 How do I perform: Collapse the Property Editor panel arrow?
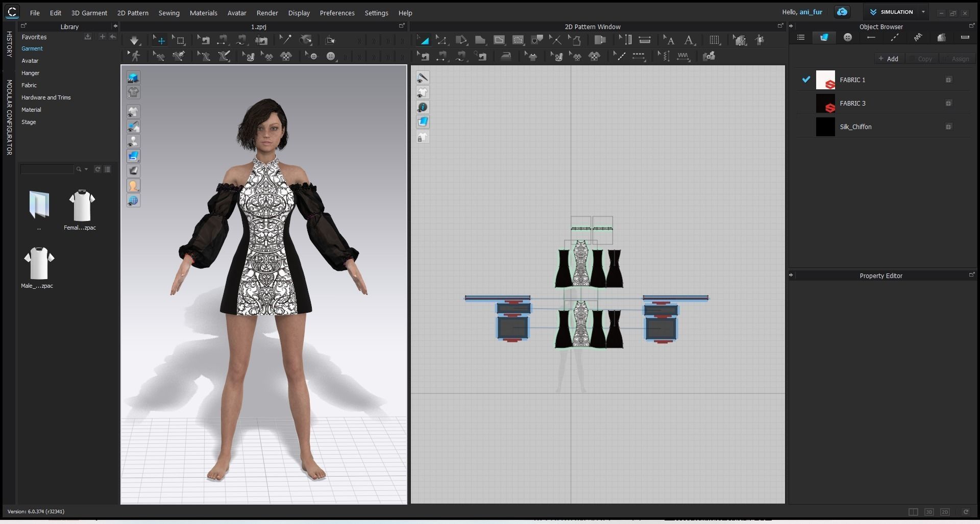point(792,275)
